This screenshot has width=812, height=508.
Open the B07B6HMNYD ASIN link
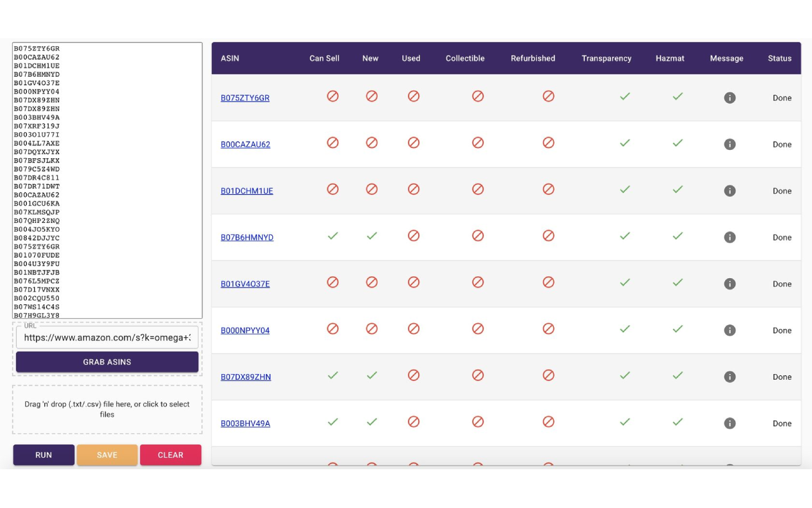pyautogui.click(x=247, y=237)
